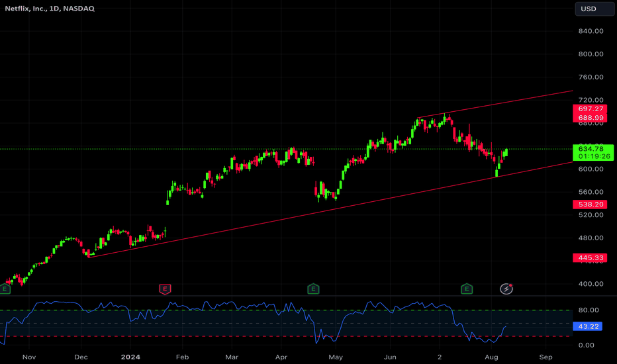Click the 720.00 price axis label
Screen dimensions: 617x364
pos(591,100)
